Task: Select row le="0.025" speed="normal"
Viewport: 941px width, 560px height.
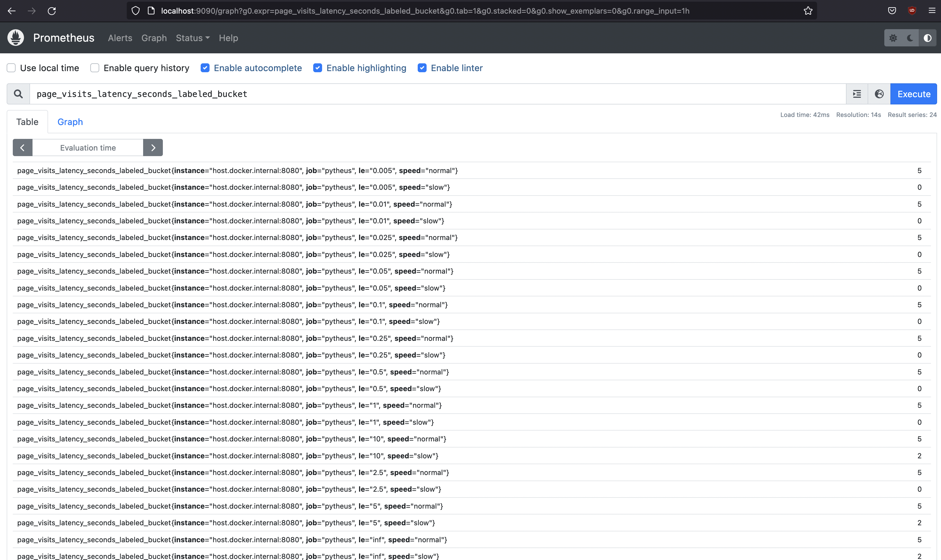Action: coord(472,238)
